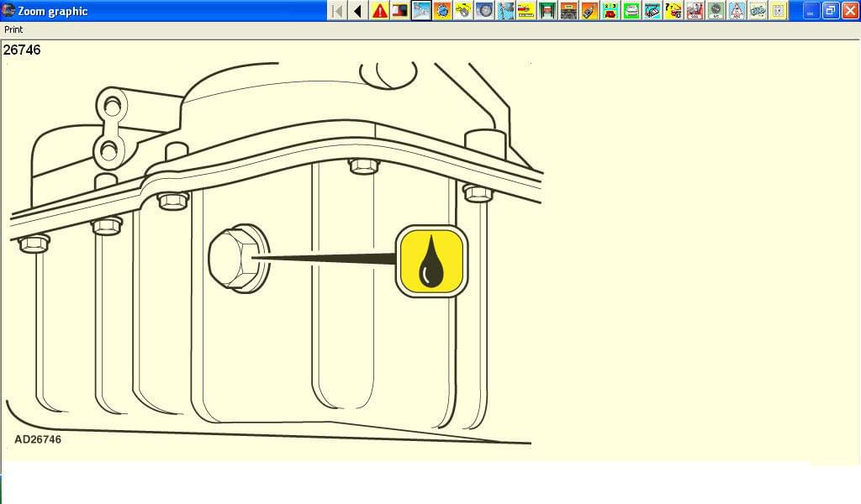Click the yellow question-mark car icon
Screen dimensions: 861x504
[673, 10]
